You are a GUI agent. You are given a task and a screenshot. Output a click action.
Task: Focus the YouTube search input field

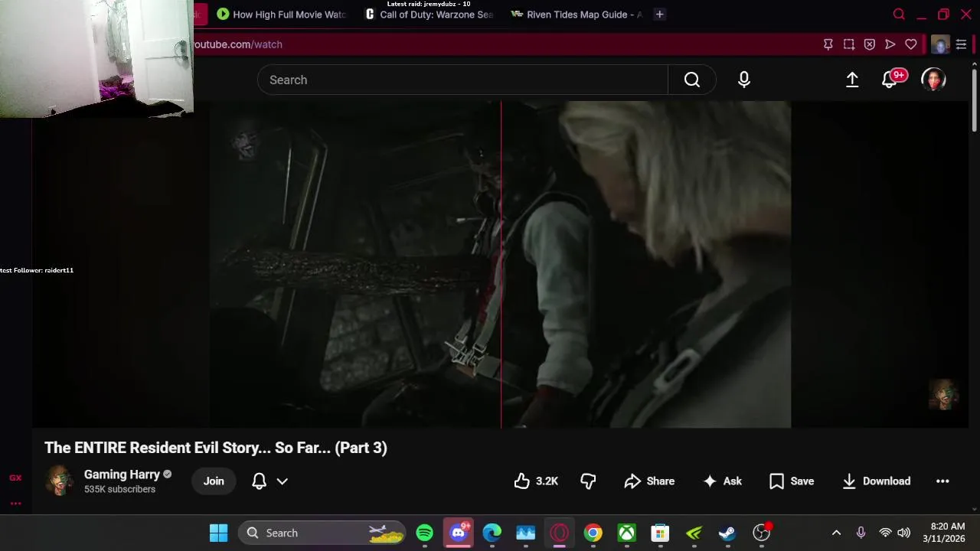(x=462, y=80)
